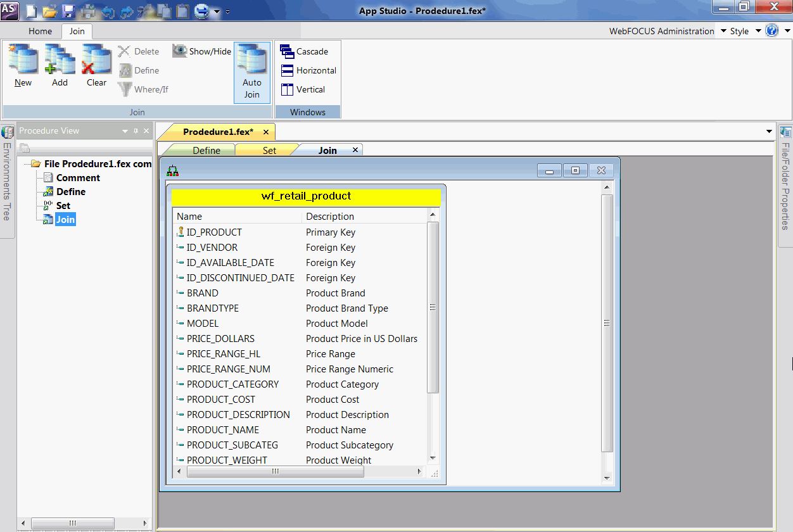793x532 pixels.
Task: Open the Environments Tree side panel
Action: coord(7,180)
